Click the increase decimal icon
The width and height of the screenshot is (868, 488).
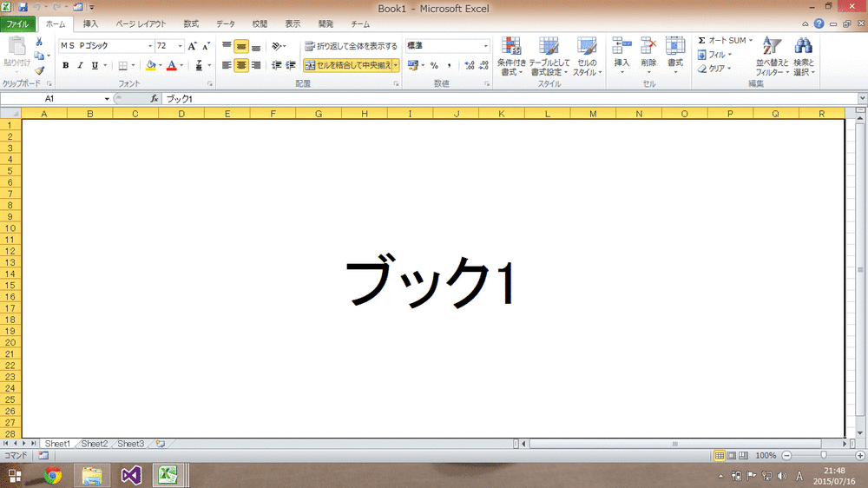pos(470,65)
